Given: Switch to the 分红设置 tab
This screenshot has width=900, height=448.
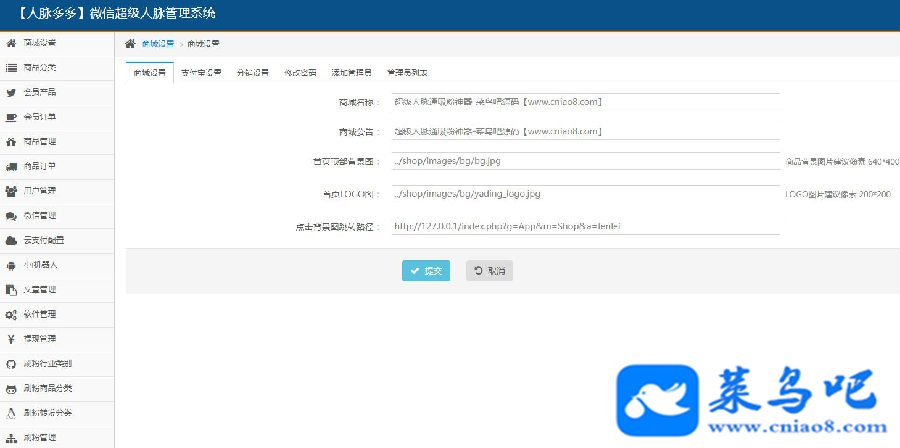Looking at the screenshot, I should (x=252, y=73).
